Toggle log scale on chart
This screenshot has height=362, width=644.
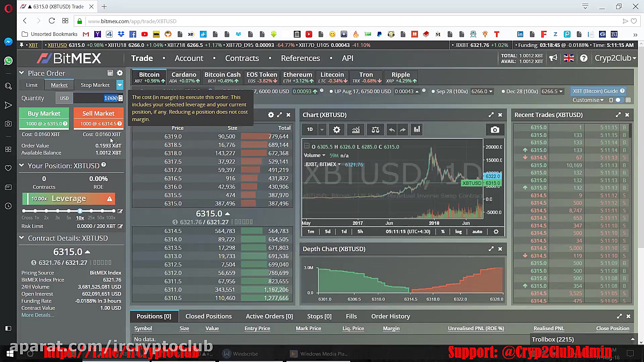[x=458, y=232]
